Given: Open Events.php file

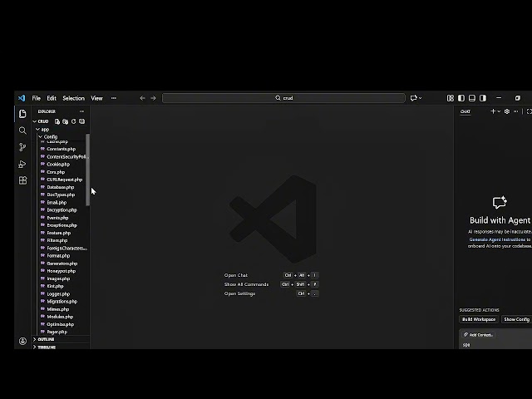Looking at the screenshot, I should [57, 218].
